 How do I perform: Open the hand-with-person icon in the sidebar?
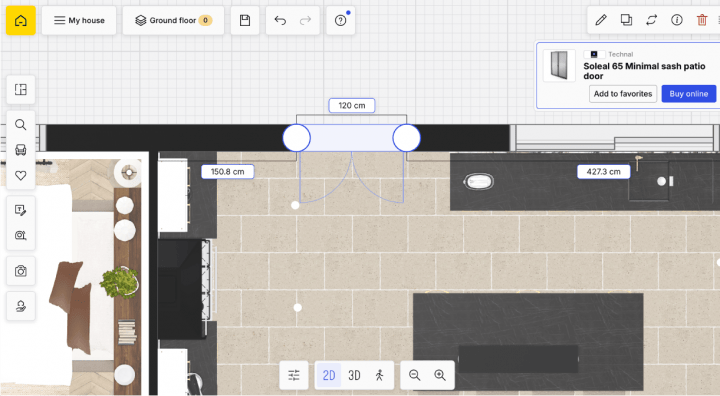[x=21, y=306]
